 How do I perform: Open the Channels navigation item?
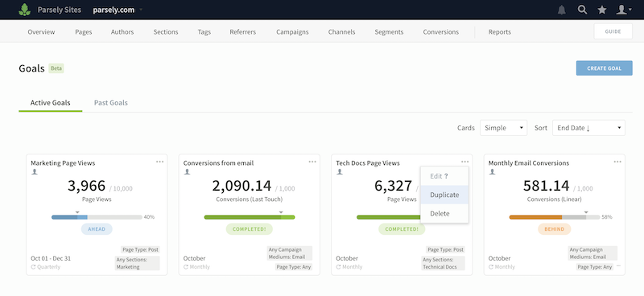[x=341, y=31]
